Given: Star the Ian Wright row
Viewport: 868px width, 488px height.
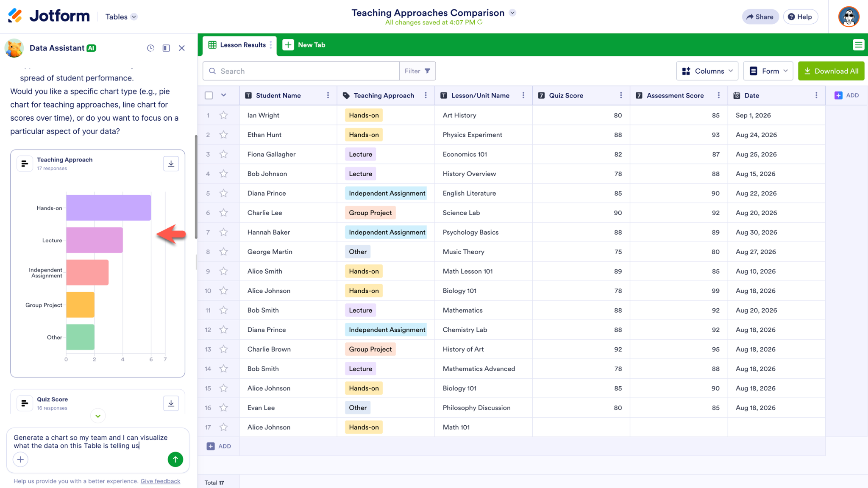Looking at the screenshot, I should [x=223, y=115].
